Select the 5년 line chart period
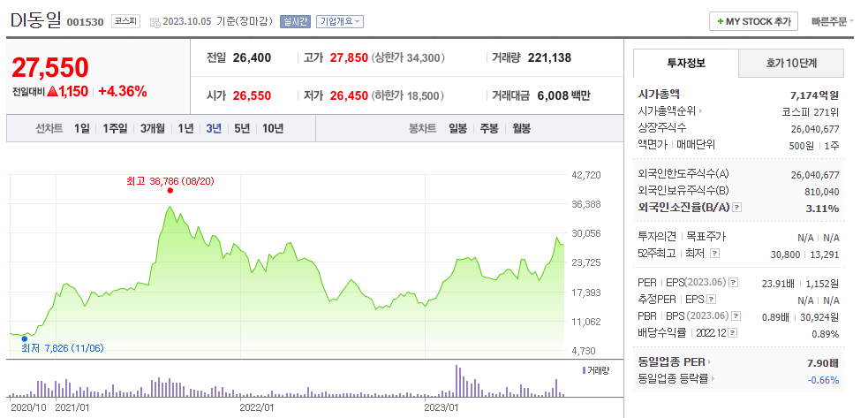The height and width of the screenshot is (418, 868). tap(242, 129)
